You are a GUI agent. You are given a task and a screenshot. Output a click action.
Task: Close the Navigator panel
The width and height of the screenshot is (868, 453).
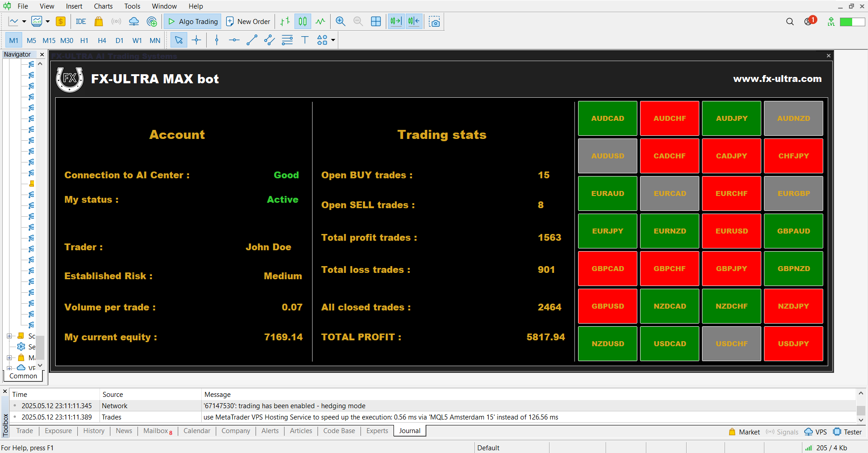click(x=42, y=54)
